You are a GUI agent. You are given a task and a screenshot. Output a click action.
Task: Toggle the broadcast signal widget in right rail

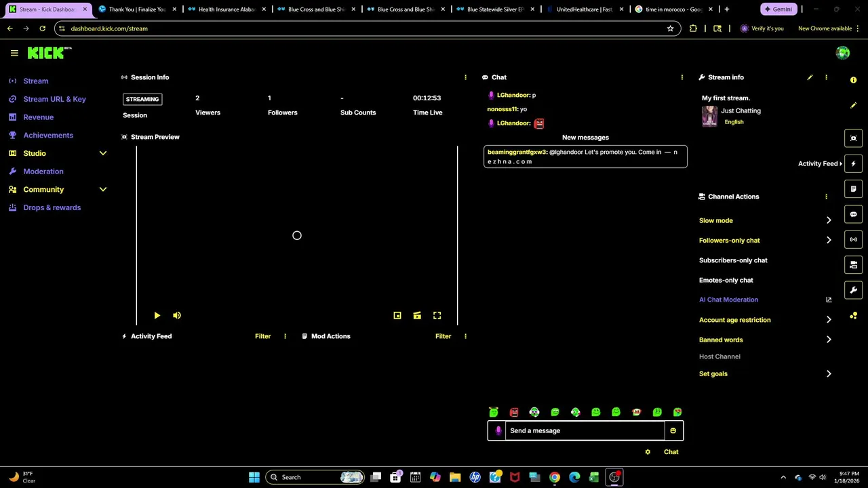coord(854,239)
